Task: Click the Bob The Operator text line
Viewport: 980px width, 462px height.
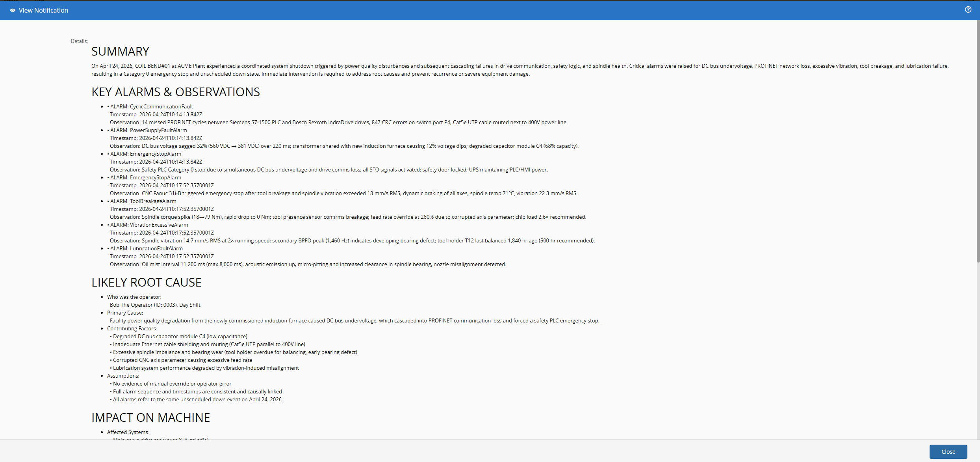Action: coord(155,305)
